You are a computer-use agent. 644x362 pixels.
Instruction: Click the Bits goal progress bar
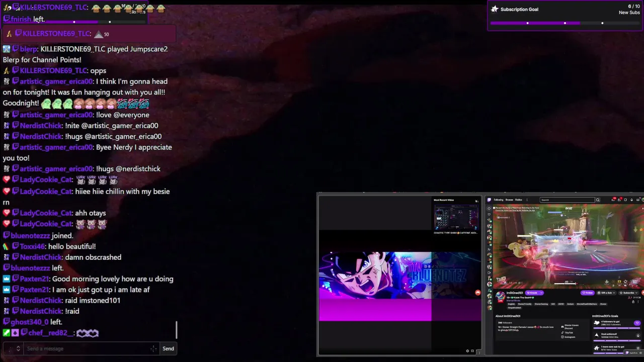[x=617, y=340]
